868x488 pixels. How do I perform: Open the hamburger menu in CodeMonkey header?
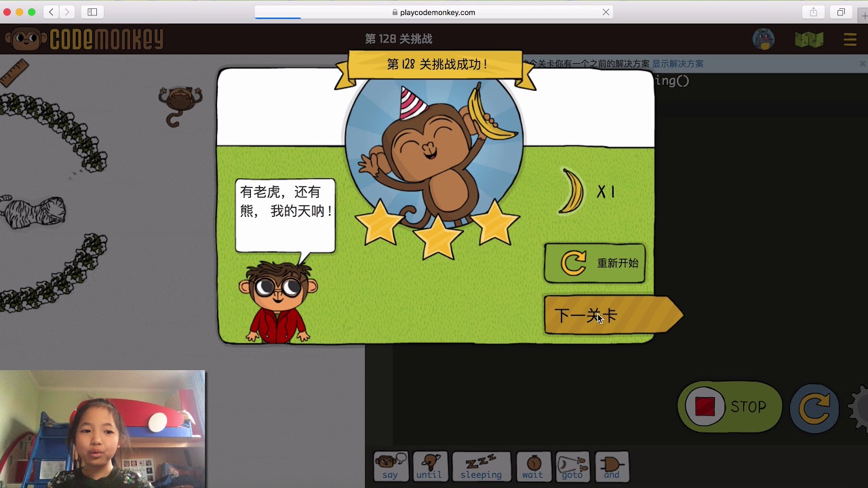click(850, 40)
